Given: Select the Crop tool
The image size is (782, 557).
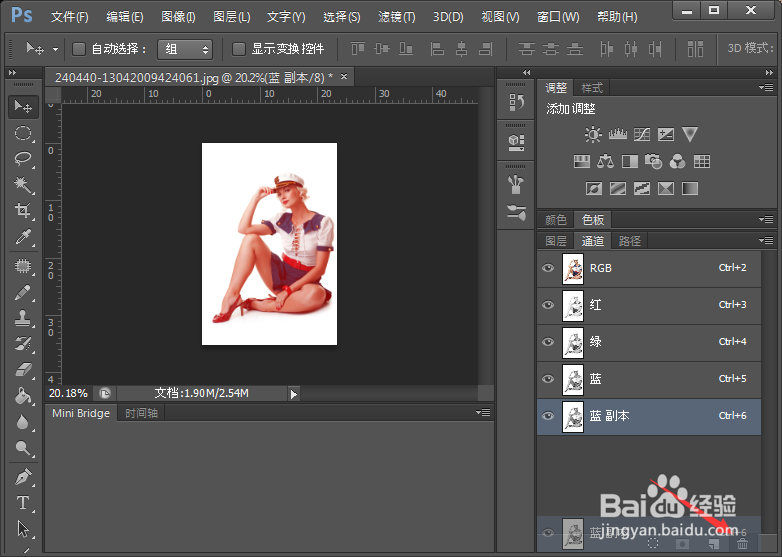Looking at the screenshot, I should [23, 210].
